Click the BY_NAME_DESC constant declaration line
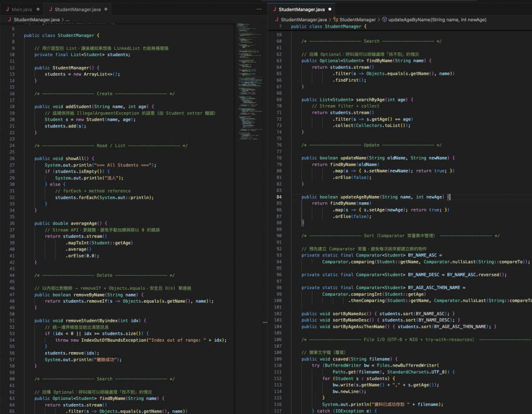 pyautogui.click(x=404, y=275)
